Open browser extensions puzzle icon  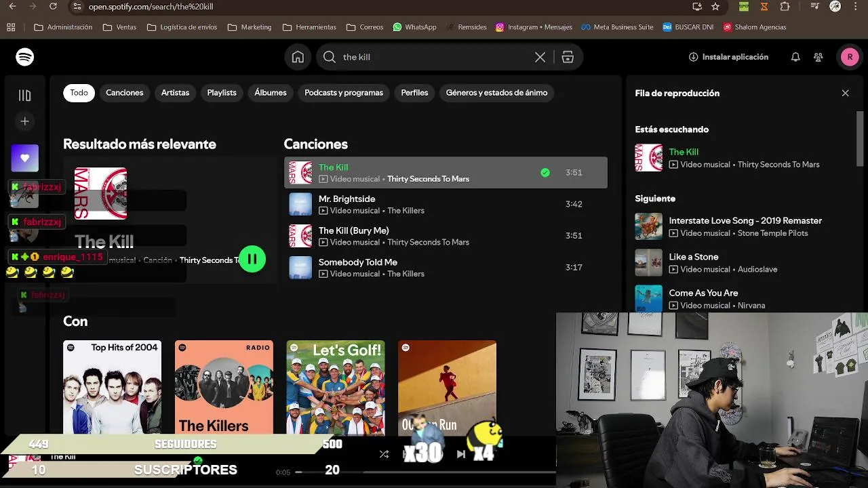pos(785,6)
